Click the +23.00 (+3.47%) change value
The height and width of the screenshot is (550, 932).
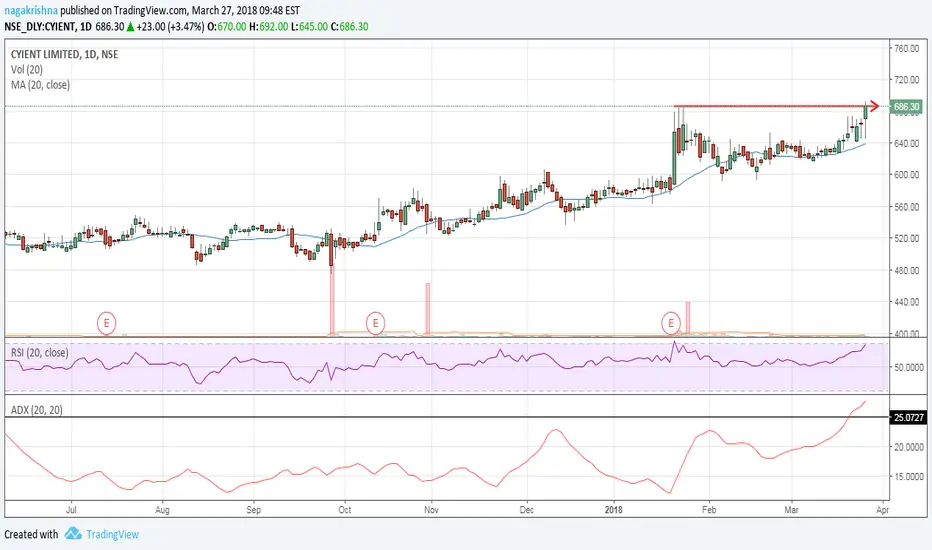point(170,27)
